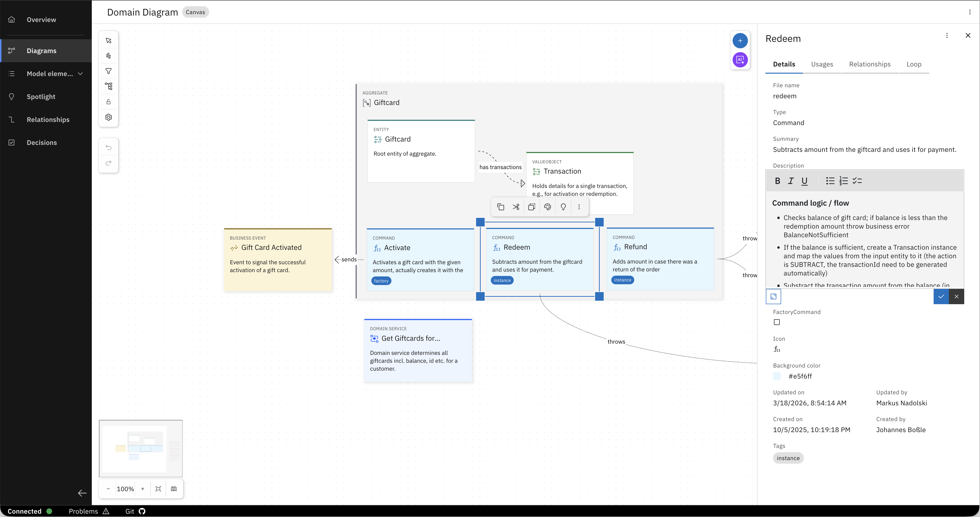Image resolution: width=980 pixels, height=517 pixels.
Task: Enable the FactoryCommand checkbox
Action: coord(776,322)
